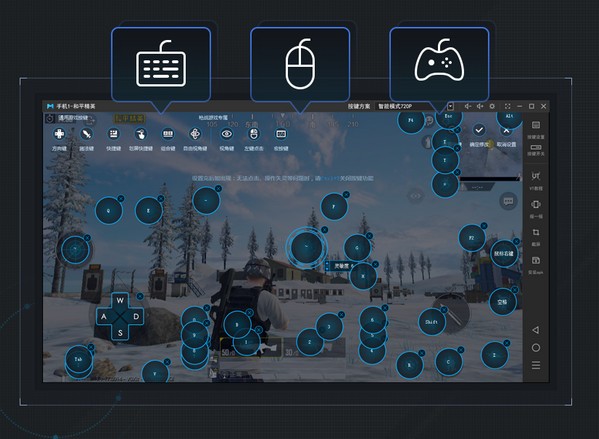Toggle the 按键开关 key mapping switch

click(536, 150)
